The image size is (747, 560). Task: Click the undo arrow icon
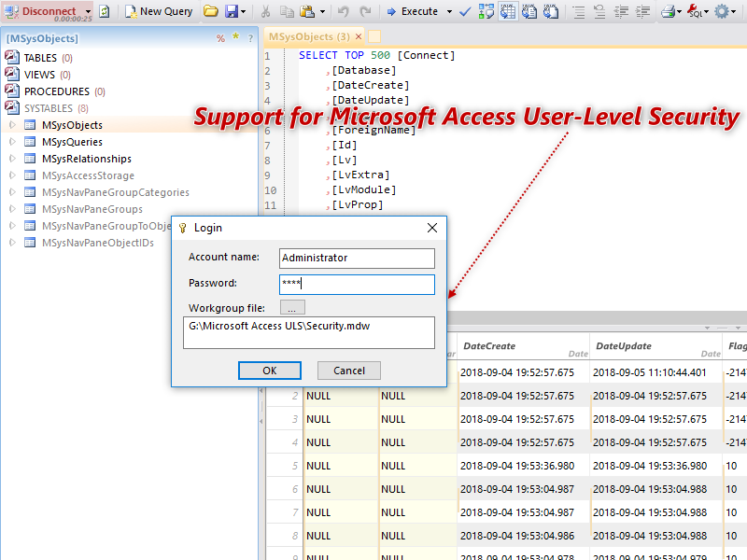[343, 11]
